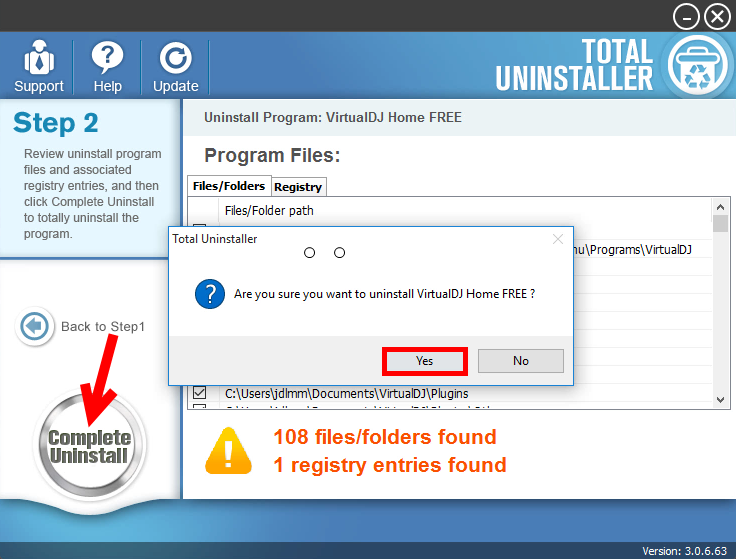
Task: Decline uninstall with the No button
Action: coord(521,361)
